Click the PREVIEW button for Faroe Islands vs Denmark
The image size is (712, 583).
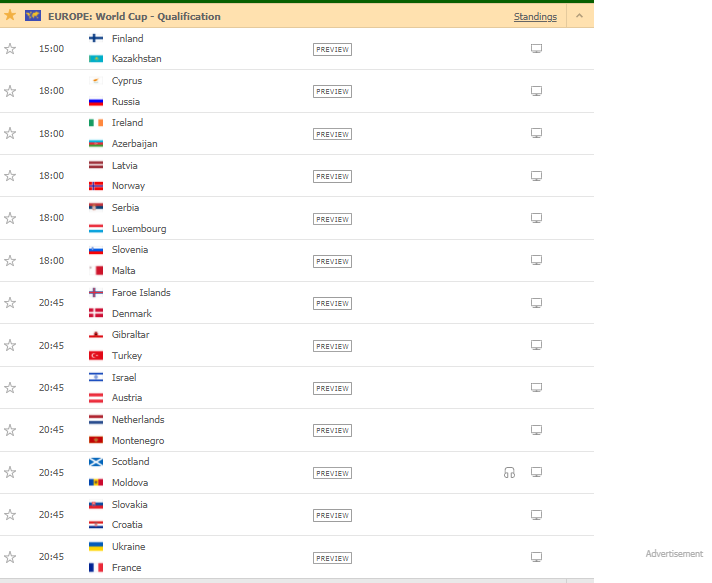click(332, 303)
